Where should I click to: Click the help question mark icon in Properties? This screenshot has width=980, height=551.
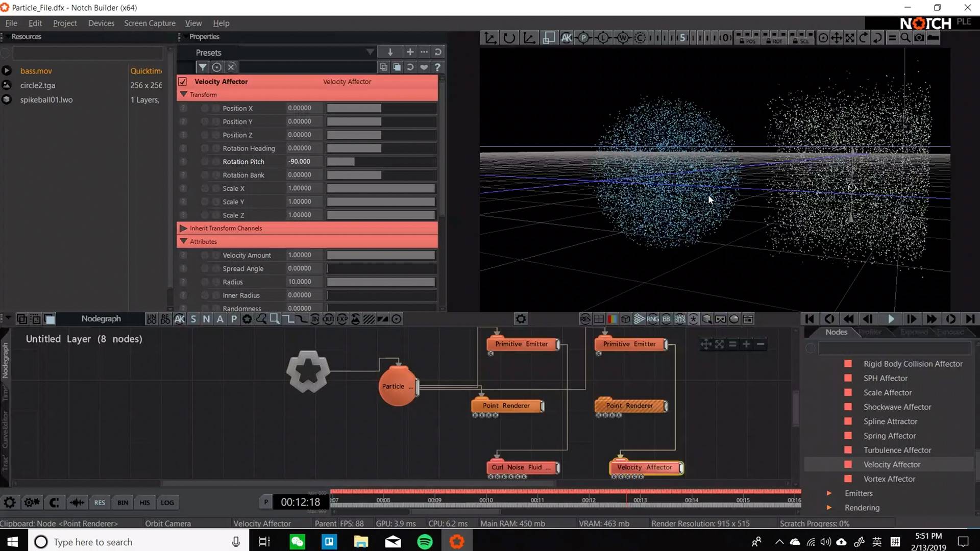coord(437,67)
